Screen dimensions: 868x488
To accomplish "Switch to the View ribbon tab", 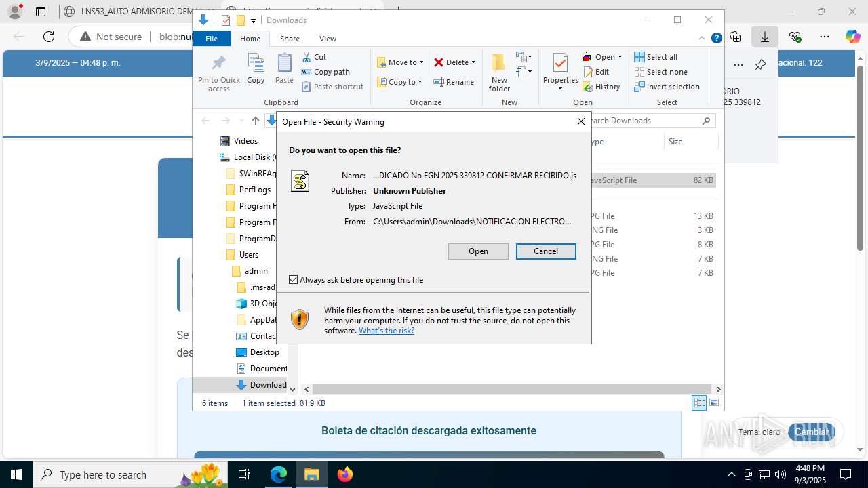I will coord(328,39).
